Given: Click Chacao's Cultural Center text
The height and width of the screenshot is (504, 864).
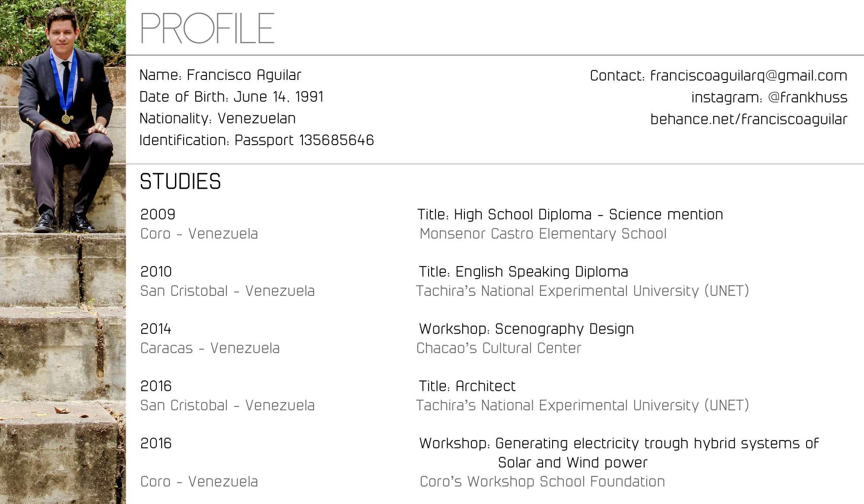Looking at the screenshot, I should pos(499,348).
